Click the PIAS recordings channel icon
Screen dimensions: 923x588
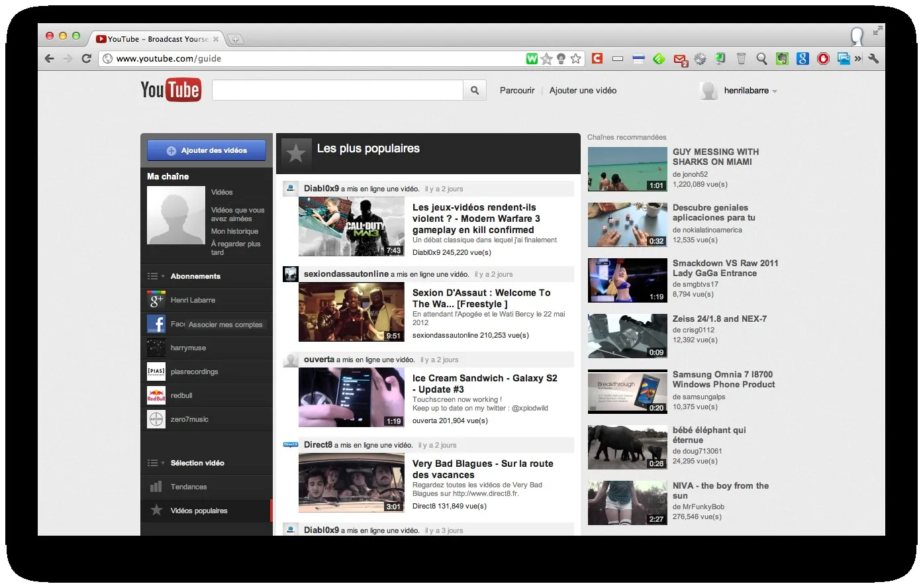point(156,371)
